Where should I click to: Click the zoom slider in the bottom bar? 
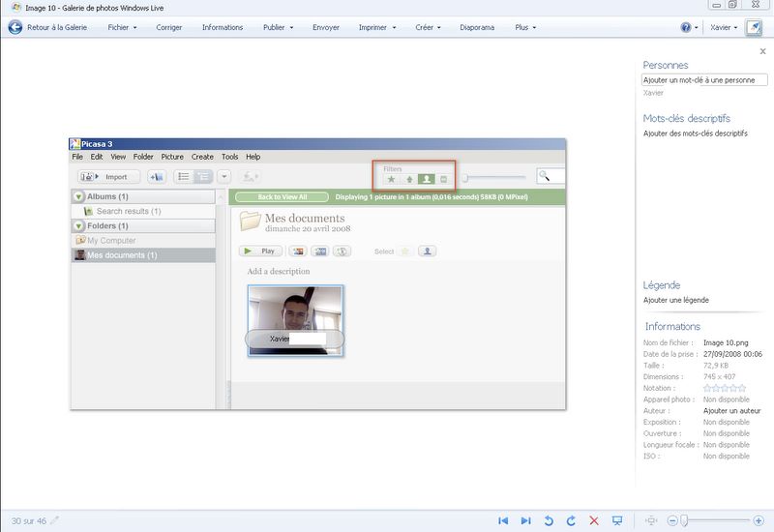[716, 520]
